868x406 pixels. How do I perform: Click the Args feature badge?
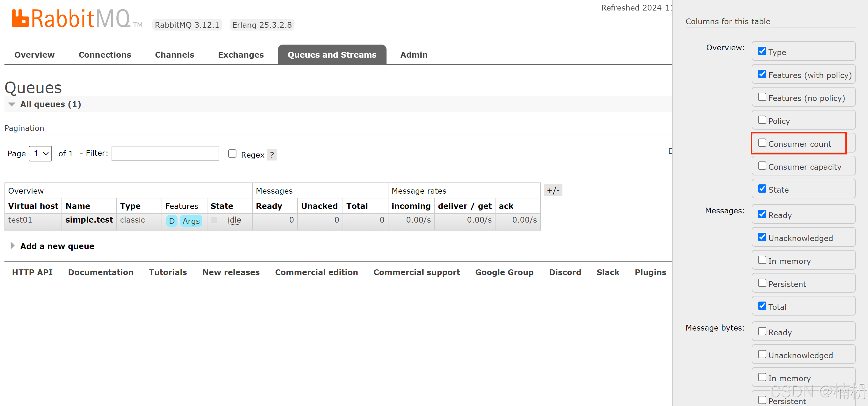click(191, 221)
